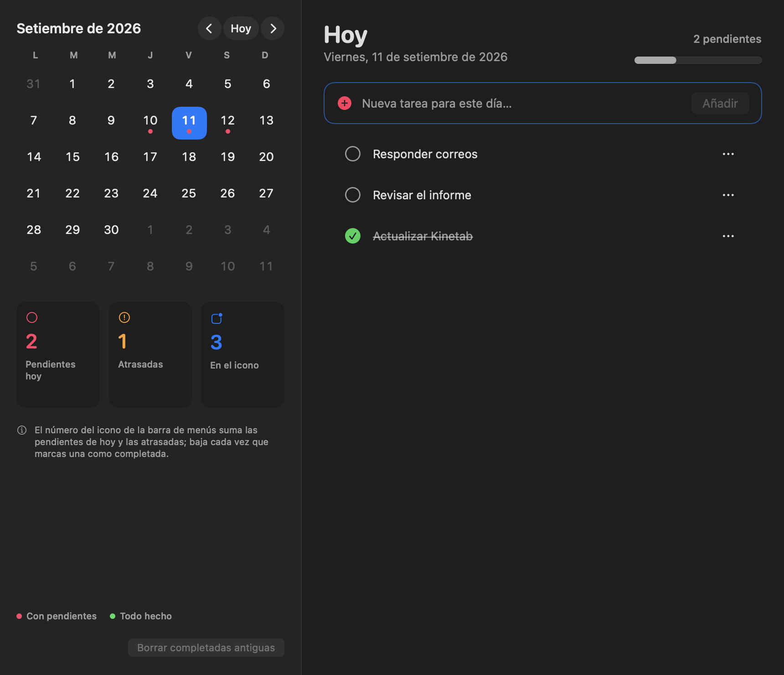Image resolution: width=784 pixels, height=675 pixels.
Task: Click the info icon next to the menu bar note
Action: [22, 430]
